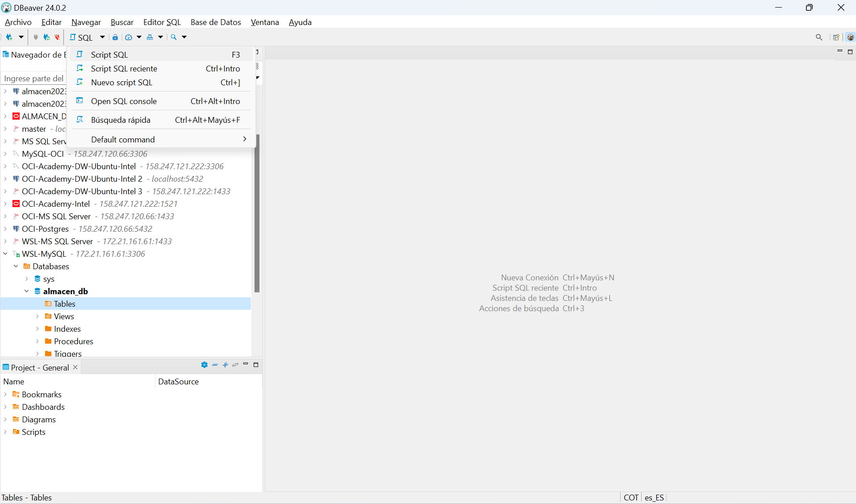The height and width of the screenshot is (504, 856).
Task: Collapse the Databases folder node
Action: [16, 266]
